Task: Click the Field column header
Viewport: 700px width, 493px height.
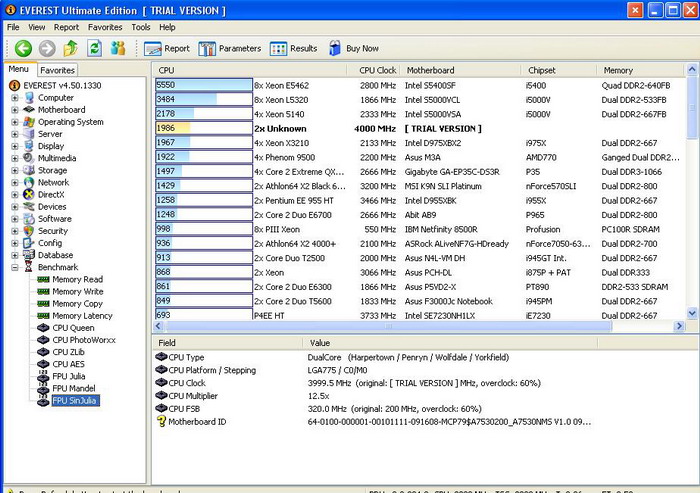Action: point(226,343)
